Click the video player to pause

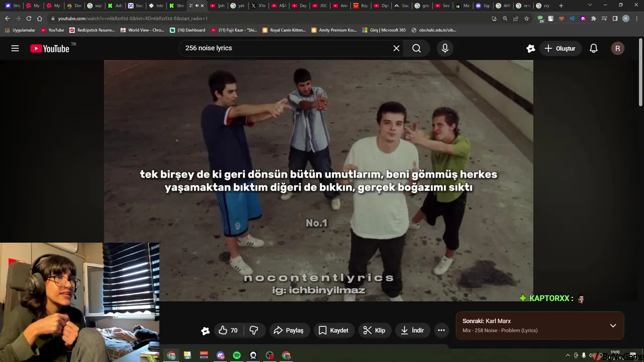(x=318, y=180)
